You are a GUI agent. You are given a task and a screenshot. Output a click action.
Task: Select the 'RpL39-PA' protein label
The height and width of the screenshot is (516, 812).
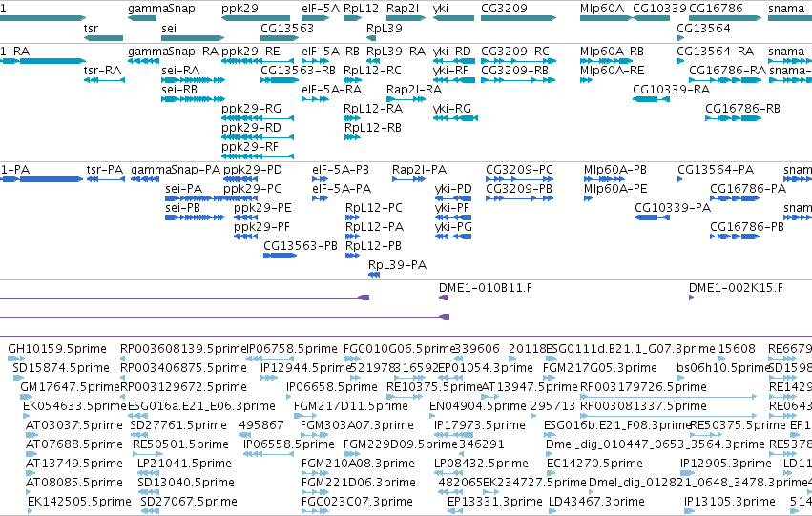point(397,265)
